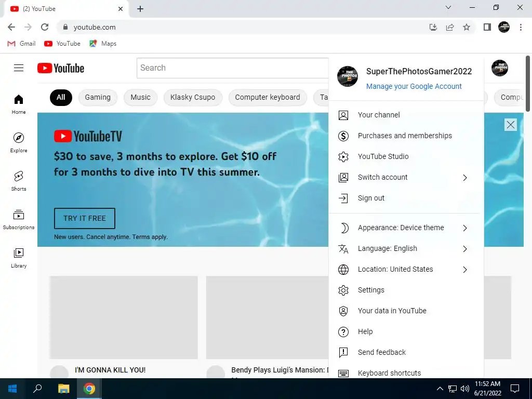
Task: Click the YouTube Studio gear-play icon
Action: pyautogui.click(x=343, y=157)
